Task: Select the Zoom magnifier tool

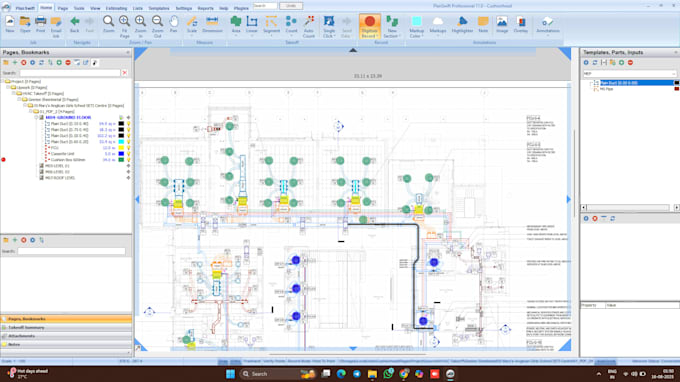Action: pyautogui.click(x=108, y=21)
